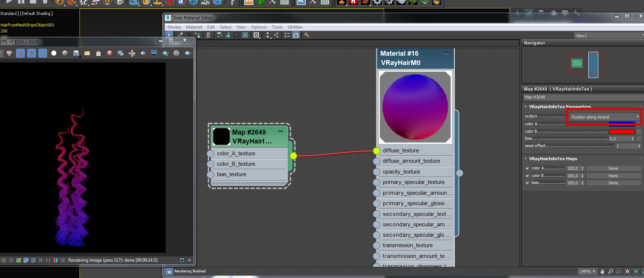This screenshot has width=644, height=278.
Task: Click the color_A_texture input socket
Action: (211, 153)
